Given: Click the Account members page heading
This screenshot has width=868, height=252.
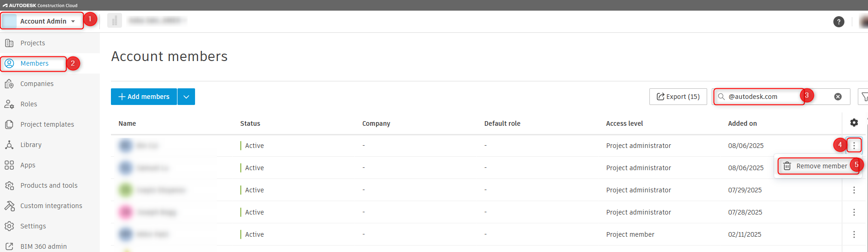Looking at the screenshot, I should 169,56.
